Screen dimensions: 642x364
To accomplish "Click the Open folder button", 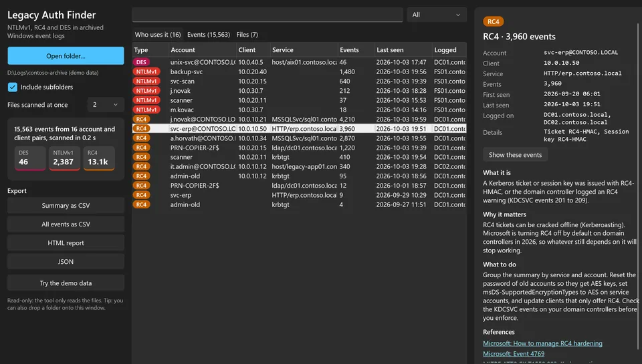I will tap(66, 55).
